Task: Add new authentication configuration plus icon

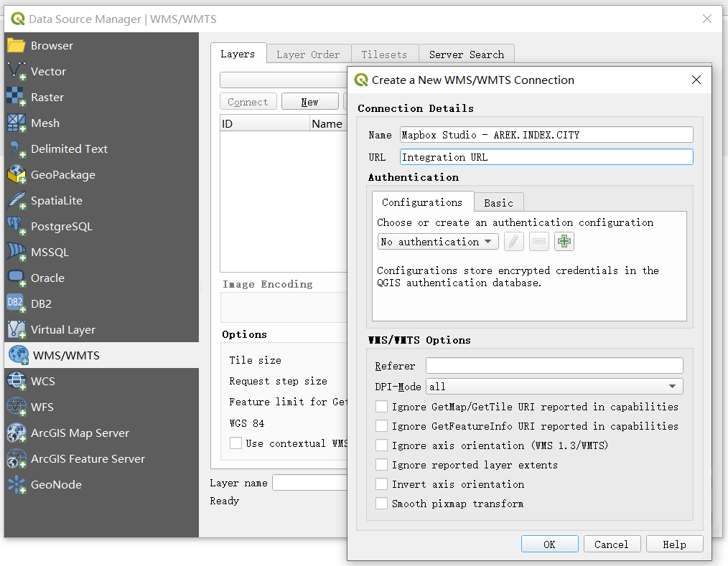Action: (564, 242)
